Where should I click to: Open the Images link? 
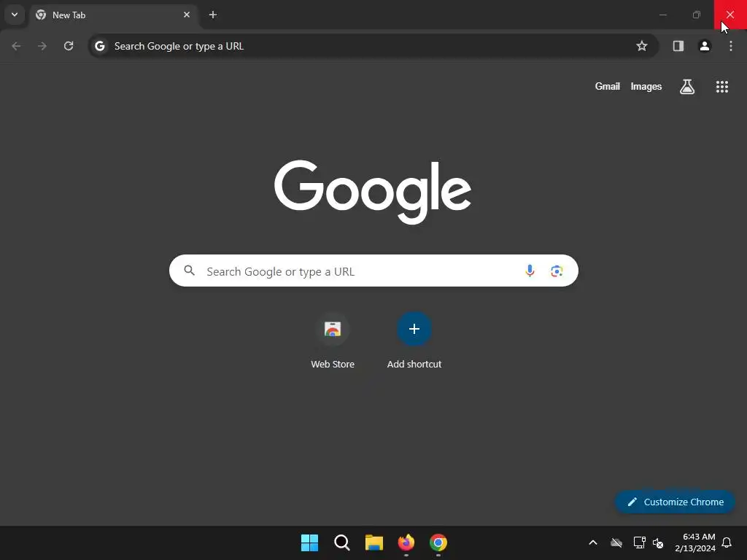click(646, 87)
